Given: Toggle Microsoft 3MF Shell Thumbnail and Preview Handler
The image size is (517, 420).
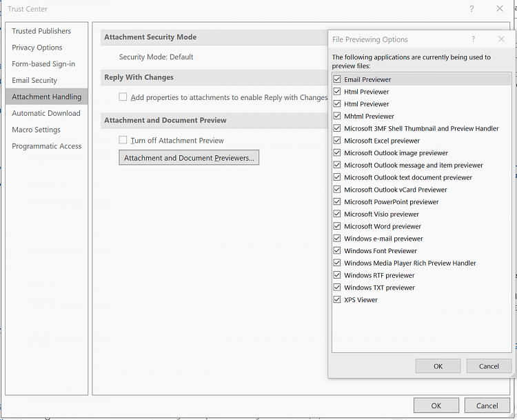Looking at the screenshot, I should coord(337,128).
